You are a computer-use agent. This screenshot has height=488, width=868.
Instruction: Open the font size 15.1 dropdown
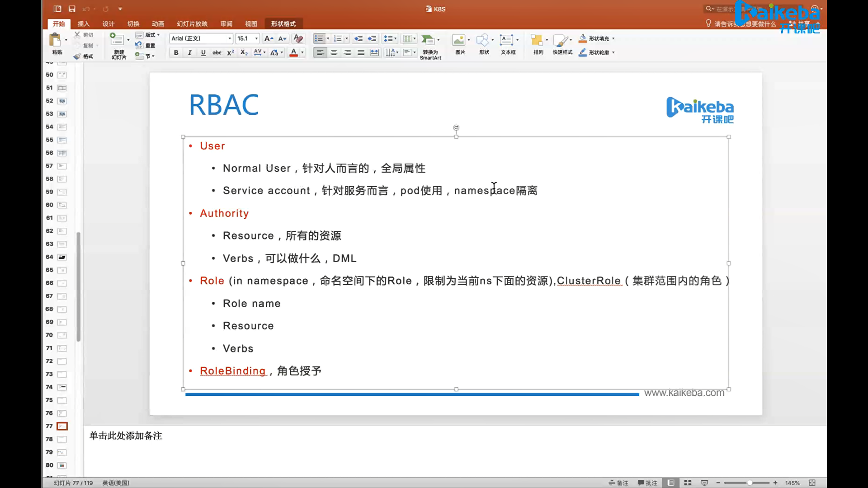(x=256, y=38)
